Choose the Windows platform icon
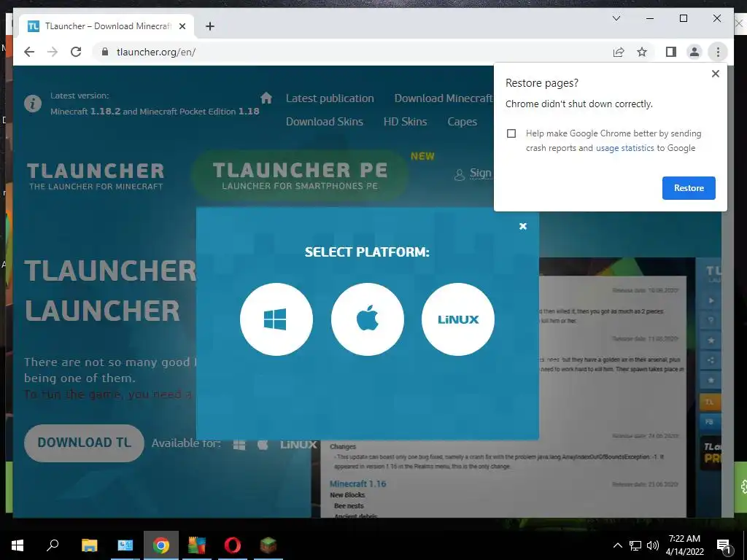This screenshot has width=747, height=560. (x=276, y=319)
